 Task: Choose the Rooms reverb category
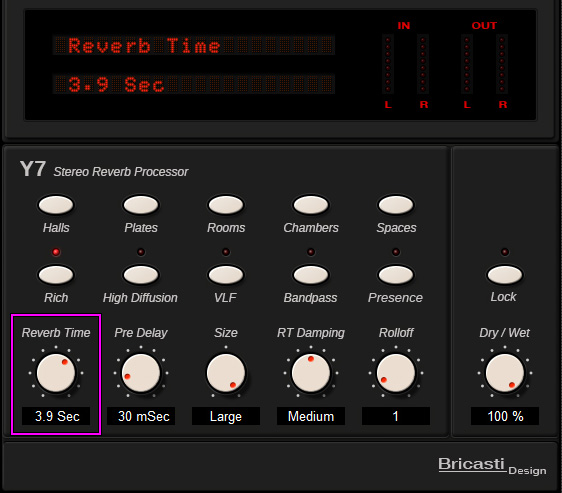point(226,205)
